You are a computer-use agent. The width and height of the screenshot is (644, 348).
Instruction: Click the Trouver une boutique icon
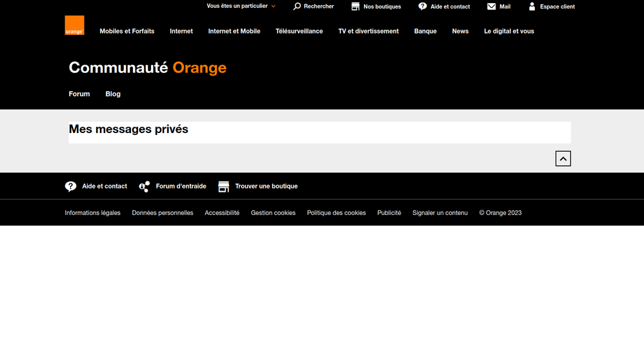pyautogui.click(x=224, y=187)
